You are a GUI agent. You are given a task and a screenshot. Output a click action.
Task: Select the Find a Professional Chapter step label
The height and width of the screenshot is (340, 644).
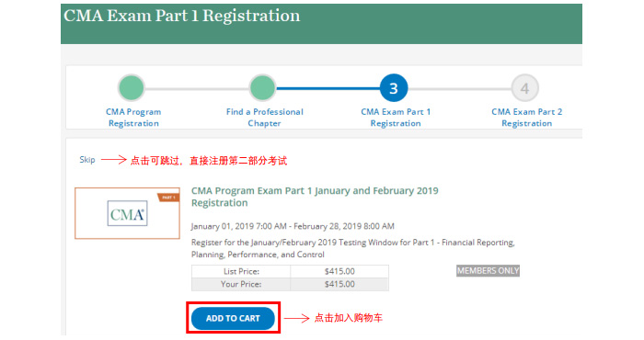(265, 118)
